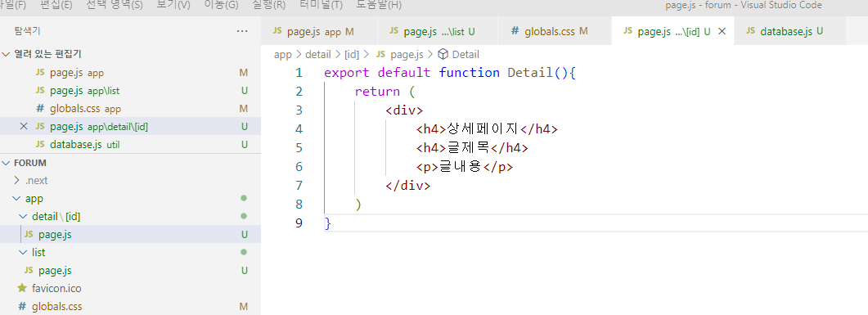Collapse the open editors section
The image size is (868, 315).
6,54
